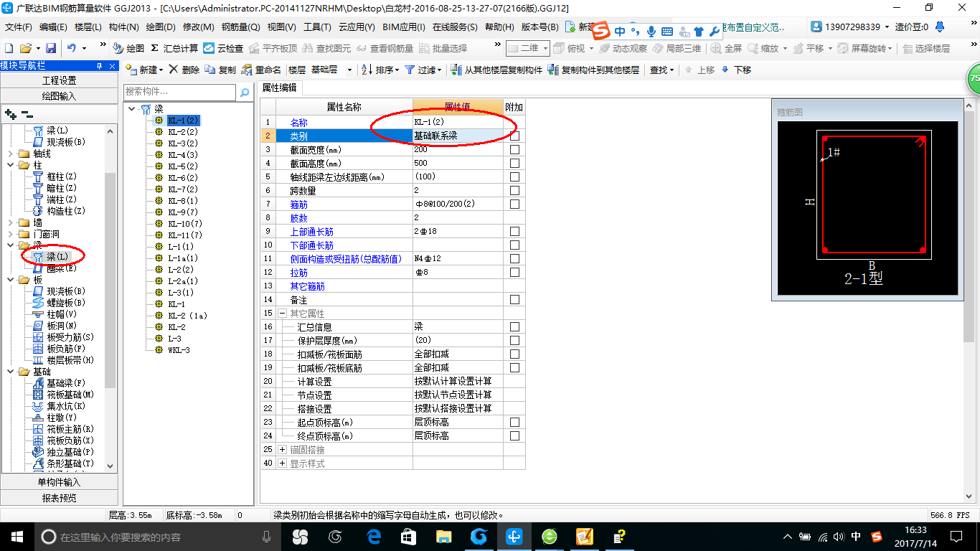This screenshot has width=980, height=551.
Task: Toggle 附加 checkbox for 拉筋 row
Action: 514,273
